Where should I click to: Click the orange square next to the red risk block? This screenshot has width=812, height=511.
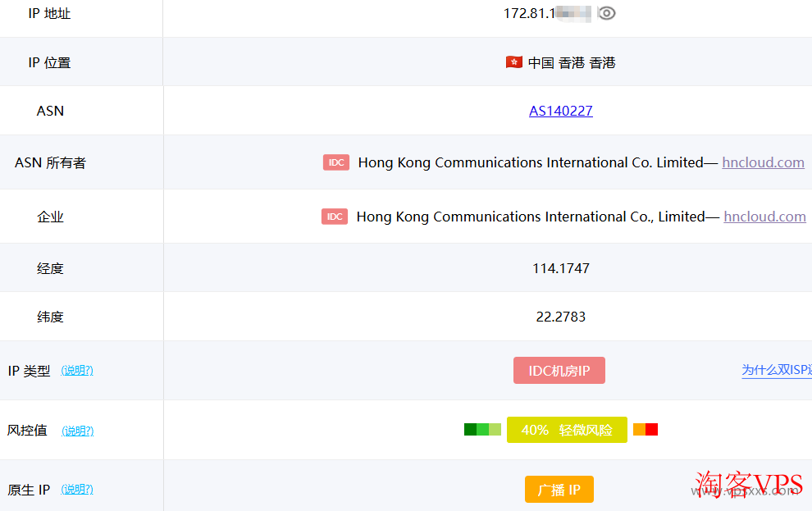pos(640,429)
